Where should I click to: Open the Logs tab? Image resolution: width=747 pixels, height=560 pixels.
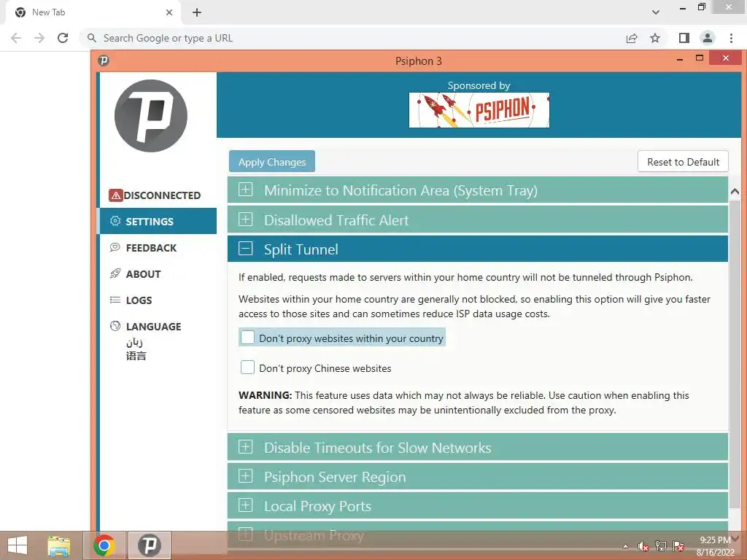tap(158, 300)
